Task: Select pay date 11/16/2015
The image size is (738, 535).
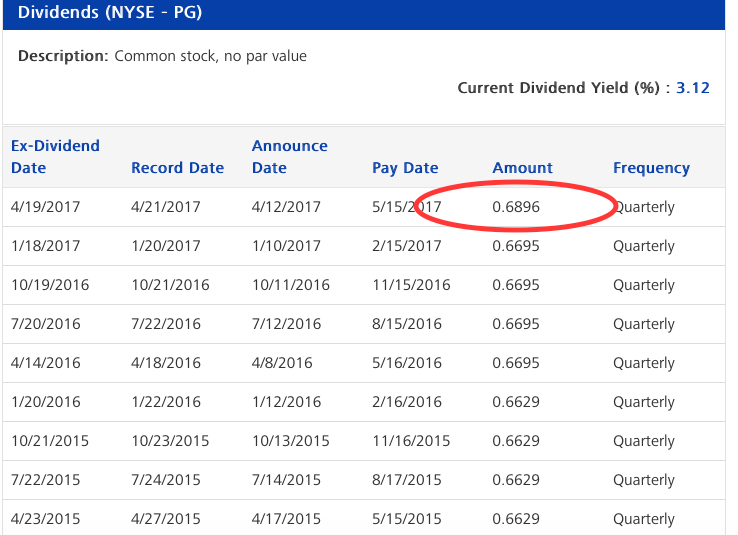Action: pos(411,441)
